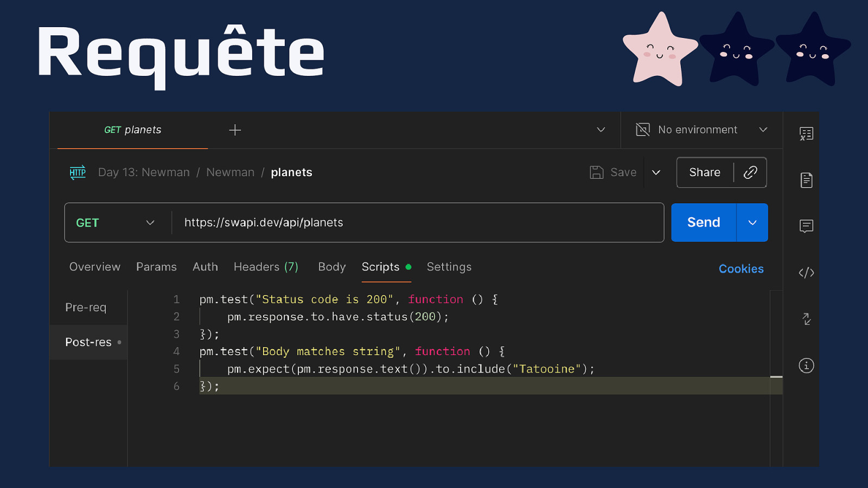868x488 pixels.
Task: Switch to the Headers (7) tab
Action: coord(266,267)
